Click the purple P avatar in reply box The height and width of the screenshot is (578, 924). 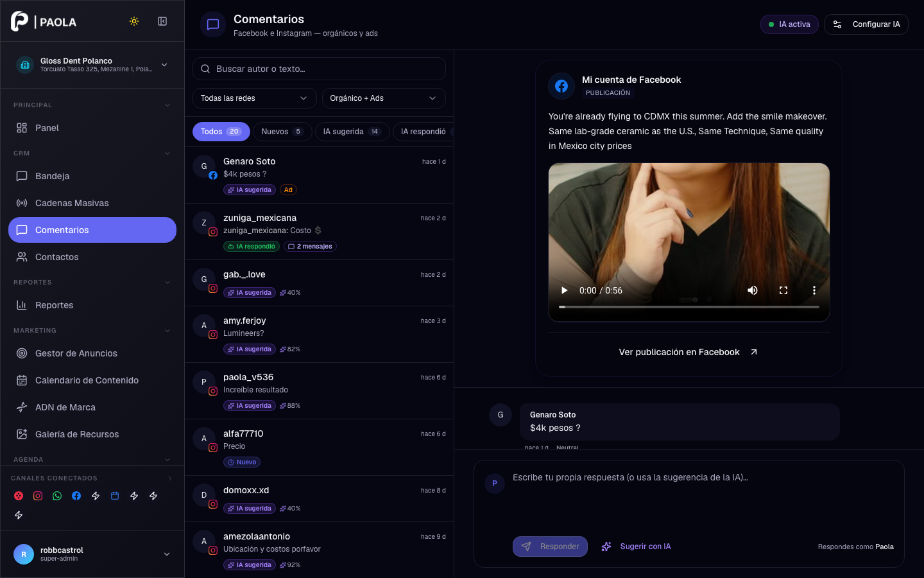click(495, 484)
